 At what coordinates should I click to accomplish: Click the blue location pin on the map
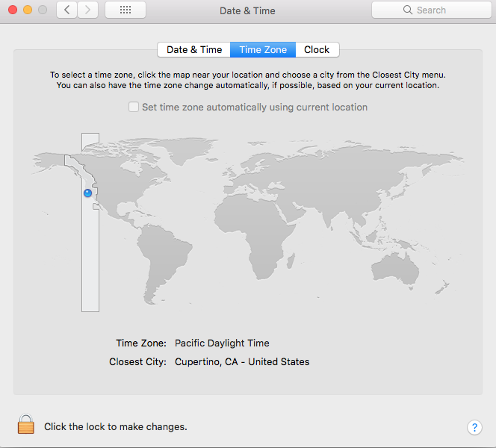tap(87, 193)
